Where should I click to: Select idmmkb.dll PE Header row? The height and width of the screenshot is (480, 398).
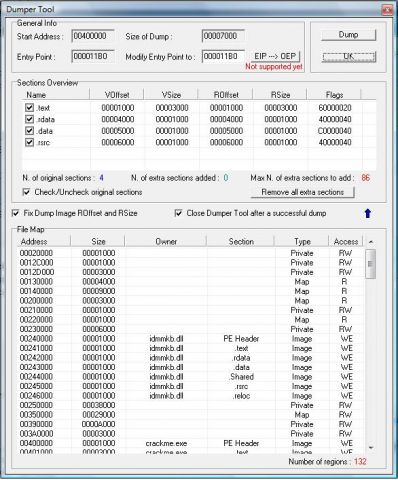point(190,339)
